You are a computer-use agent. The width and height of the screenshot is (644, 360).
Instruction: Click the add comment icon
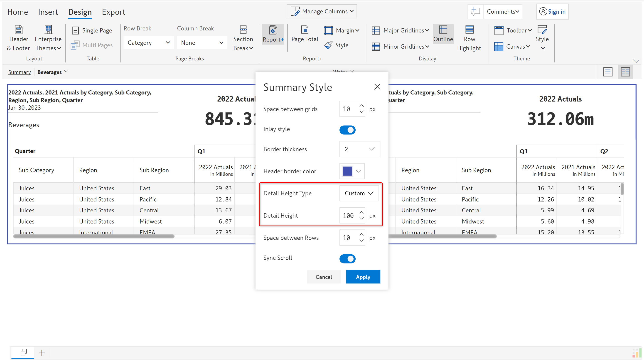tap(475, 12)
